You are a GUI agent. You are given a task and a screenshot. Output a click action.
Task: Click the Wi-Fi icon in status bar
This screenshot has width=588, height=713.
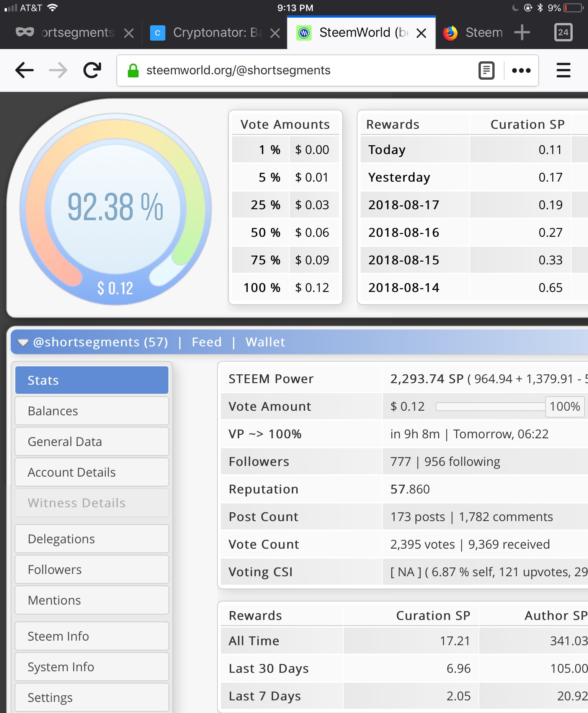coord(52,8)
